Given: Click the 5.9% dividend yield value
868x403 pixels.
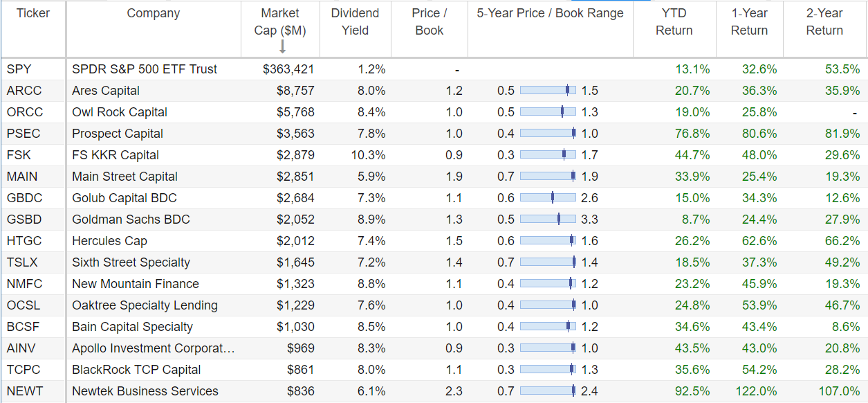Looking at the screenshot, I should tap(371, 177).
